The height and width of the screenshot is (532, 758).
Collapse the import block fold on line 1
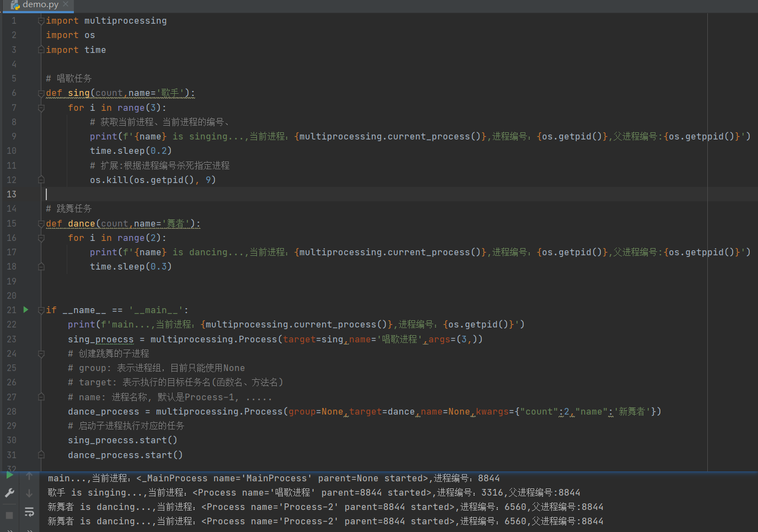tap(41, 21)
